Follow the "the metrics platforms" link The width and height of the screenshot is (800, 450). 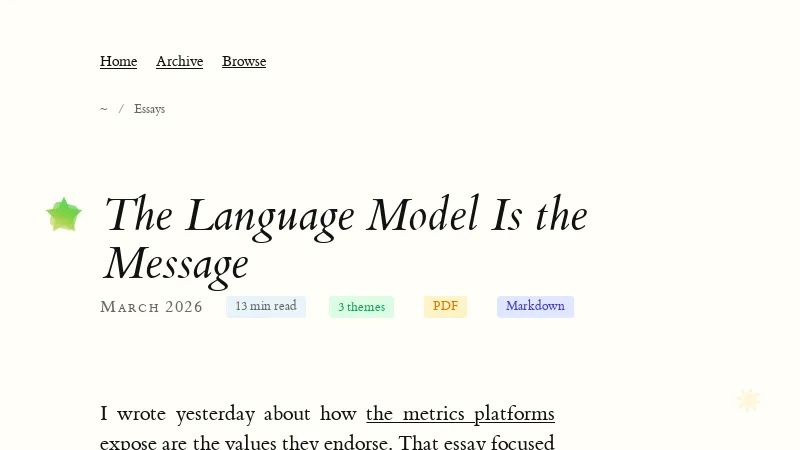pyautogui.click(x=460, y=414)
